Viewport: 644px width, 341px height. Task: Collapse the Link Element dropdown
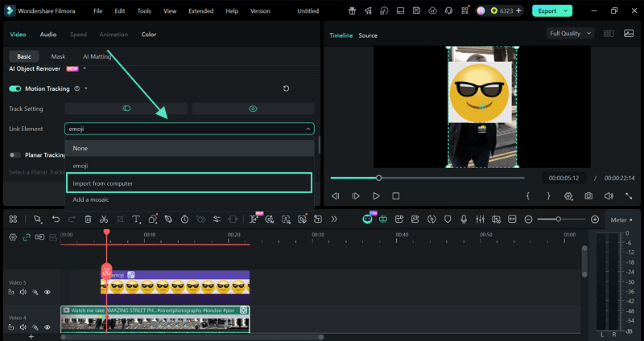coord(308,129)
